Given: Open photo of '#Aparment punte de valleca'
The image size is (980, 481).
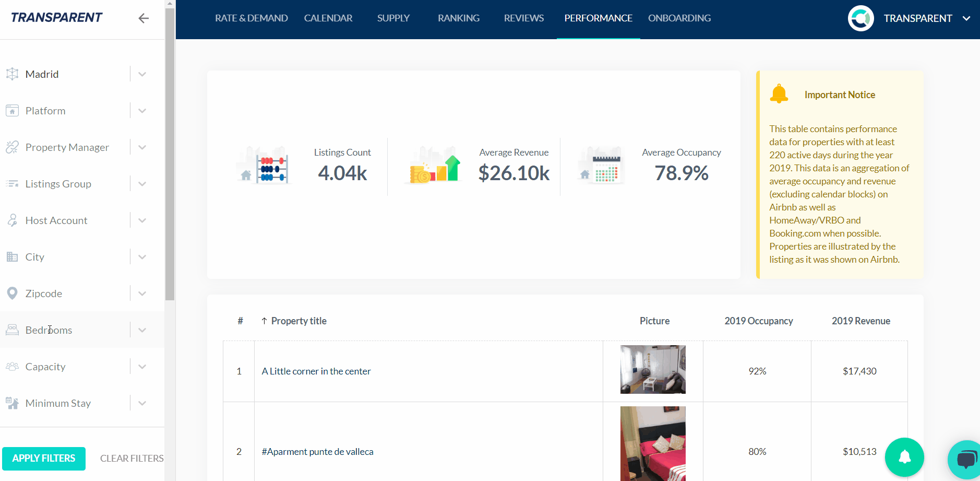Looking at the screenshot, I should coord(653,443).
